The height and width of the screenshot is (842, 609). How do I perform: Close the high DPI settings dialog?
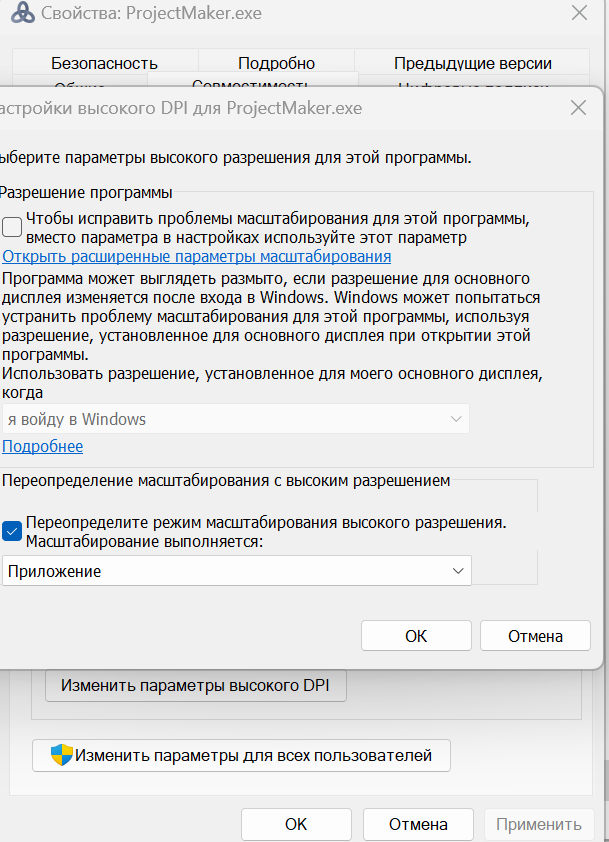[x=578, y=108]
